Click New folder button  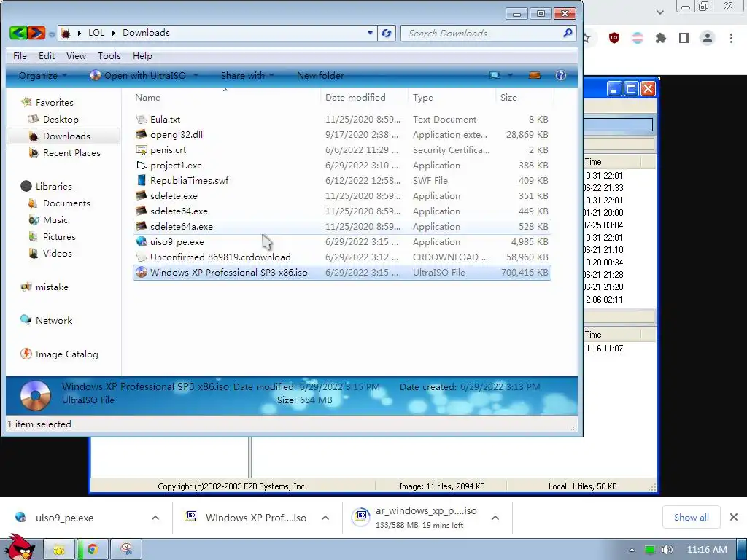click(x=321, y=75)
